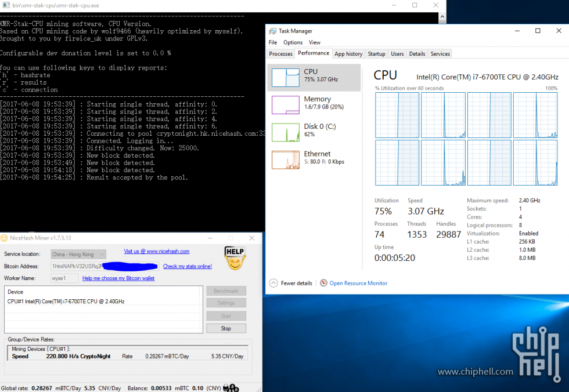Open the Service location dropdown
Viewport: 569px width, 392px height.
click(x=78, y=255)
